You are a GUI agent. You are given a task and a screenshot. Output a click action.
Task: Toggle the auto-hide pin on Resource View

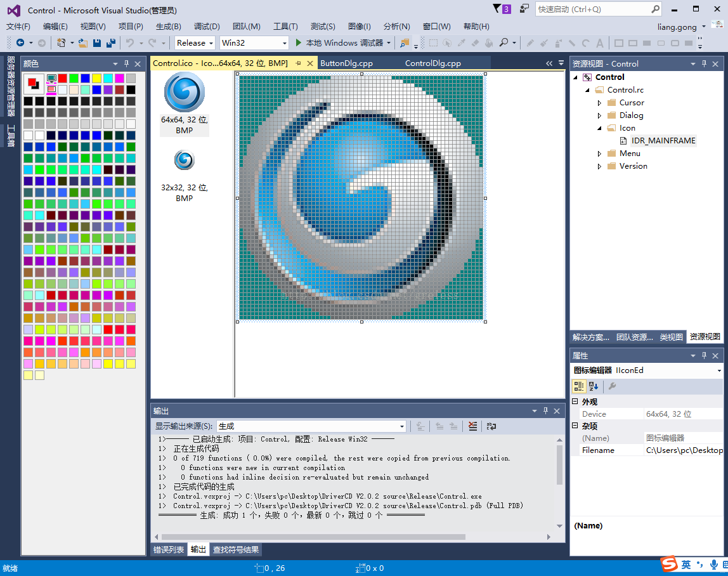pos(704,63)
